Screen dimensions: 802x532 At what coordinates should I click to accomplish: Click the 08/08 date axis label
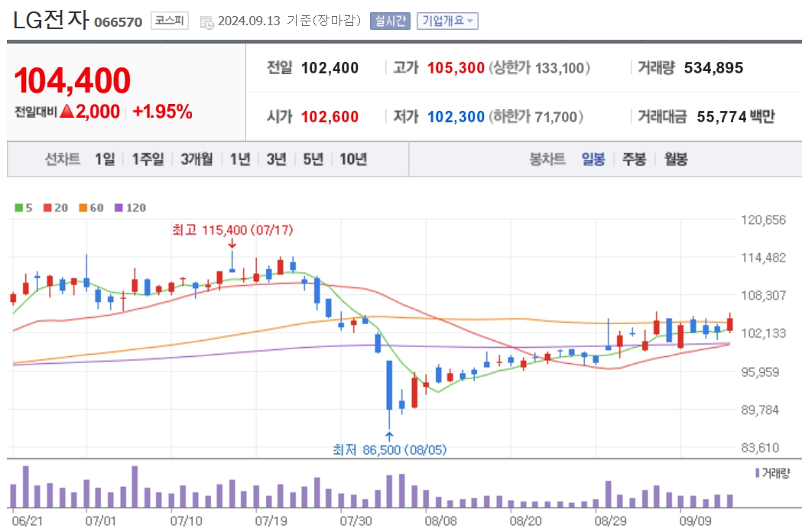pos(440,521)
